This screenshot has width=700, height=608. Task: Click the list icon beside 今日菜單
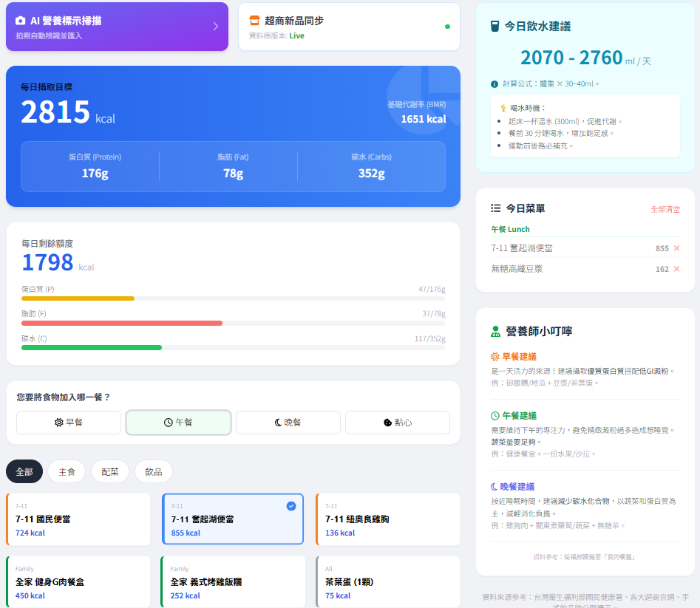pyautogui.click(x=496, y=209)
